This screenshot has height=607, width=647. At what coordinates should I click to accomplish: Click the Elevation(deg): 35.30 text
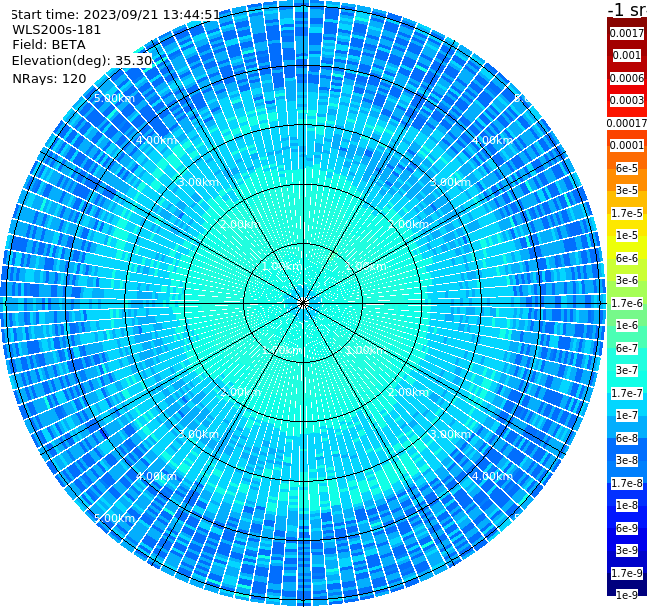click(x=82, y=61)
